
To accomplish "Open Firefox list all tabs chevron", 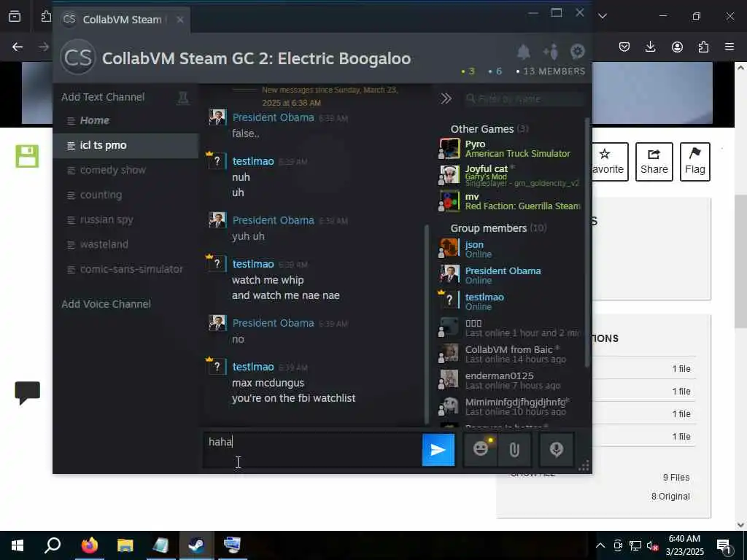I will 603,16.
